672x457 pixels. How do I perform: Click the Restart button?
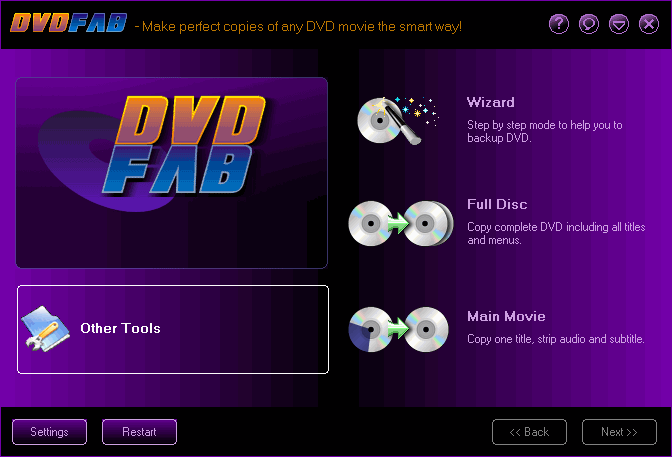point(139,432)
